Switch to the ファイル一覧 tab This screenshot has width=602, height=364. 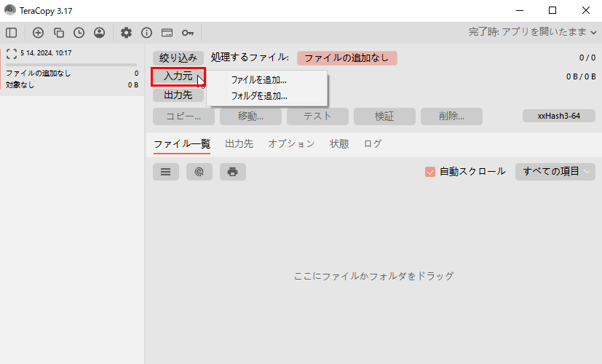[x=182, y=144]
